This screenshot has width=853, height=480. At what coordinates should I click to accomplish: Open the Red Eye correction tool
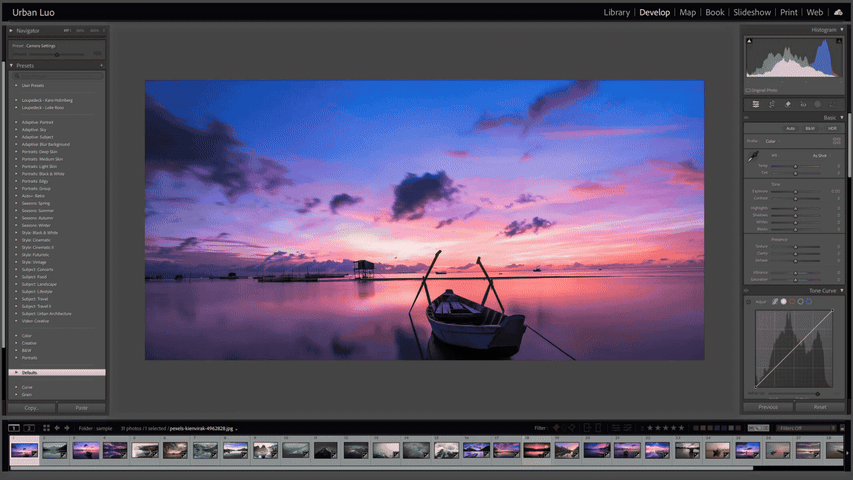click(x=803, y=104)
